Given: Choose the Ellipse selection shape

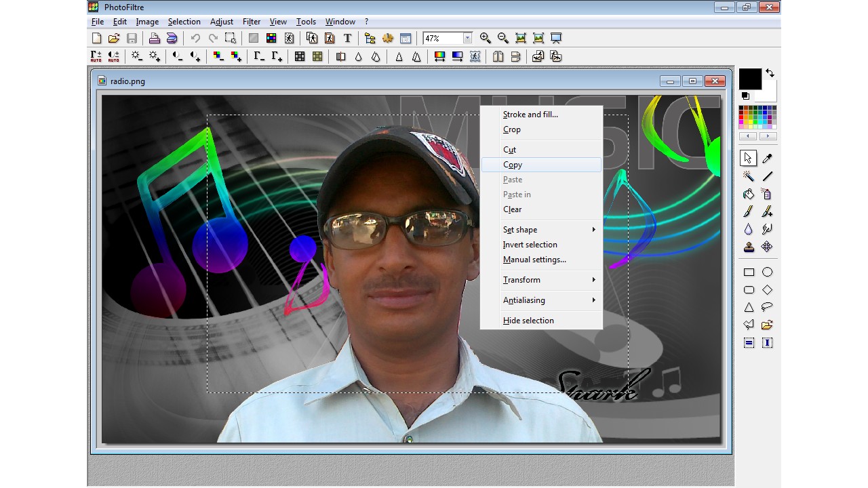Looking at the screenshot, I should 767,272.
